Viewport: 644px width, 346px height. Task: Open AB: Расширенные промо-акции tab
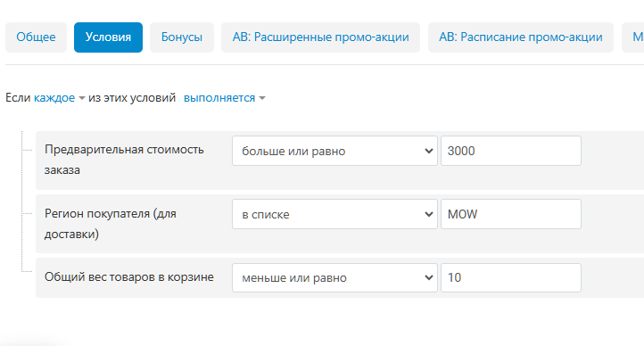click(x=321, y=37)
